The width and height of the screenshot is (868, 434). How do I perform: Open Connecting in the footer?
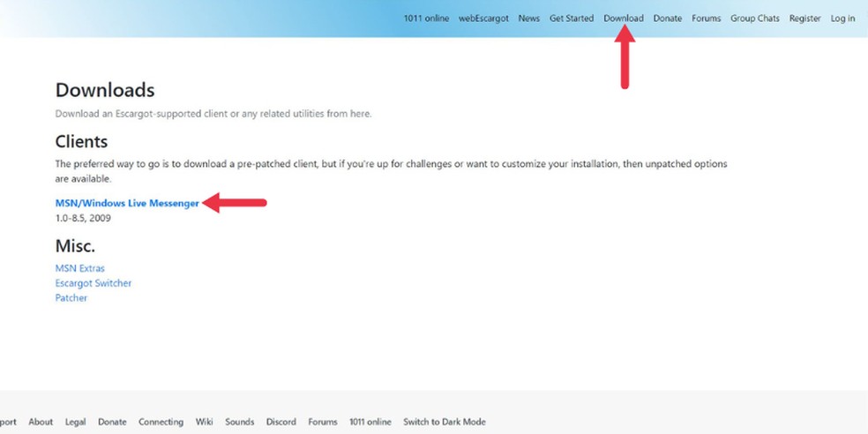click(x=161, y=422)
